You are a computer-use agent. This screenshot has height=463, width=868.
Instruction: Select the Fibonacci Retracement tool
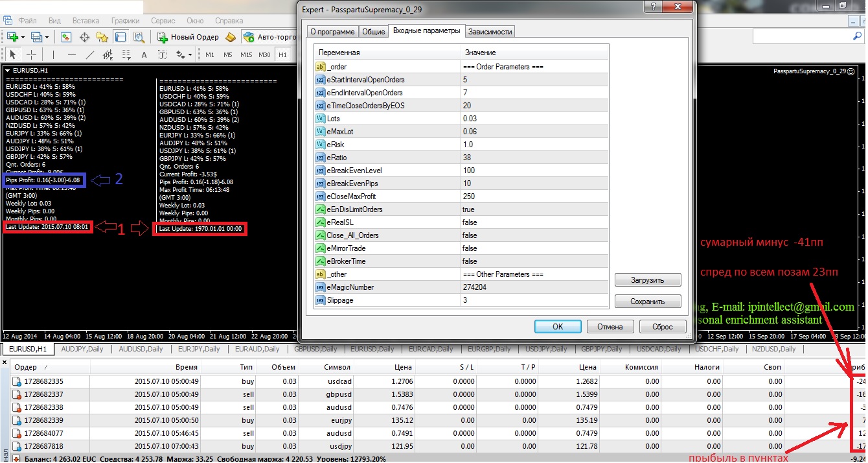pyautogui.click(x=126, y=54)
